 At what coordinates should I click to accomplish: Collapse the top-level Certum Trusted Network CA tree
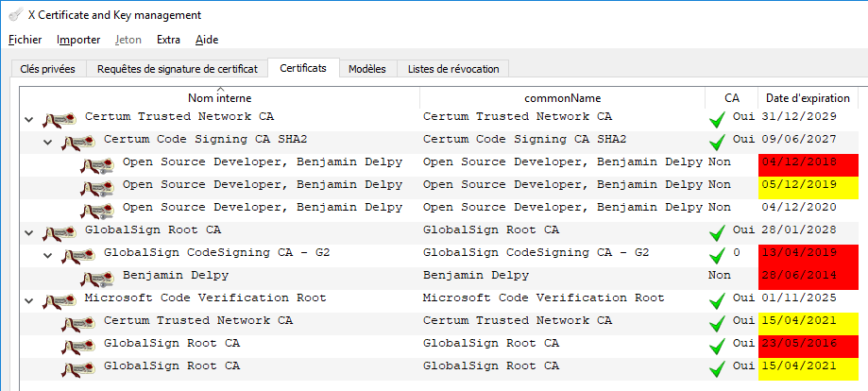28,120
